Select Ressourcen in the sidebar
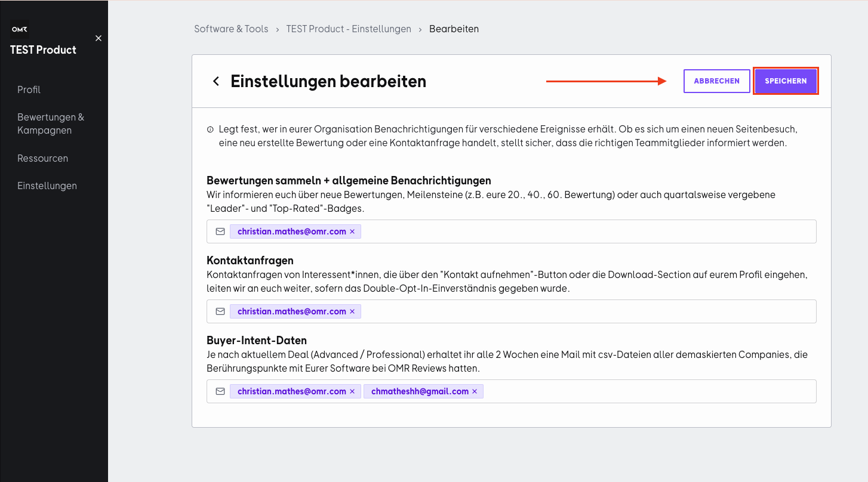 [43, 158]
